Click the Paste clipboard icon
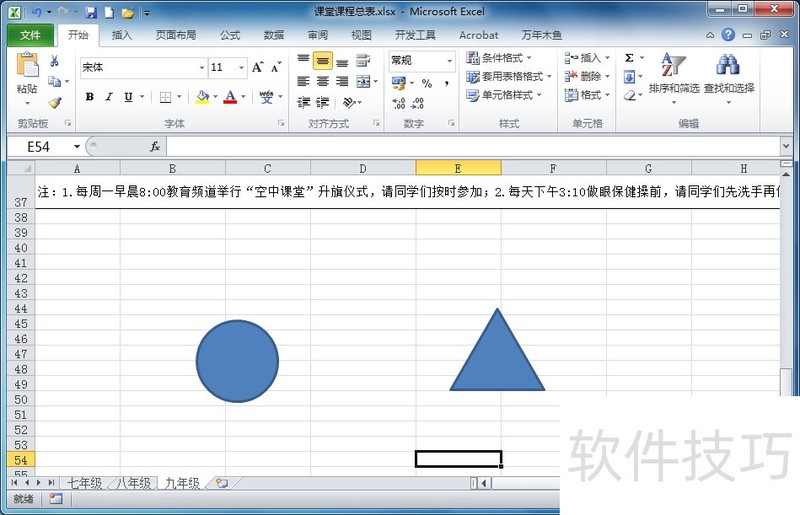 click(27, 66)
